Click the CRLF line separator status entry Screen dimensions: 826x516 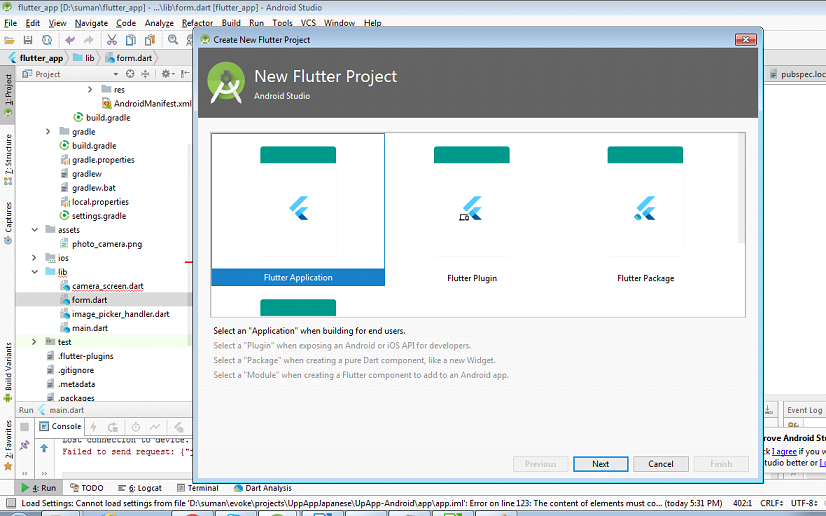click(x=771, y=503)
